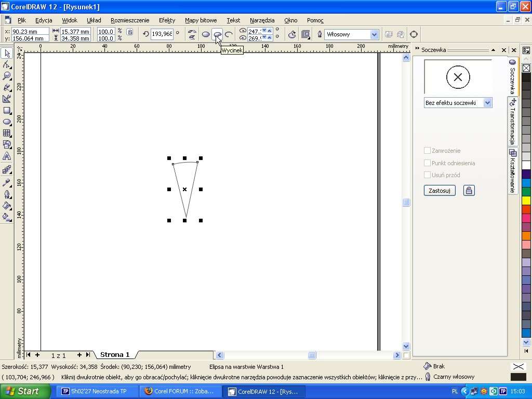
Task: Open the Efekty menu
Action: 167,20
